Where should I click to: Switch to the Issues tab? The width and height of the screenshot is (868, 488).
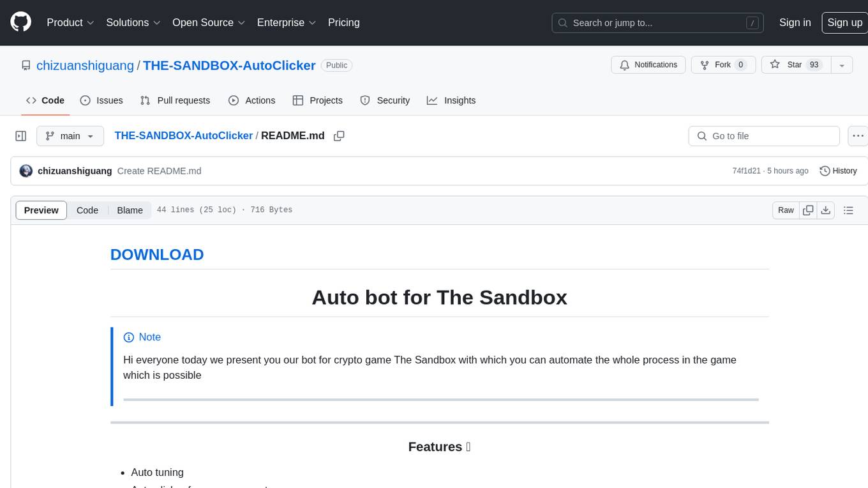(x=101, y=100)
